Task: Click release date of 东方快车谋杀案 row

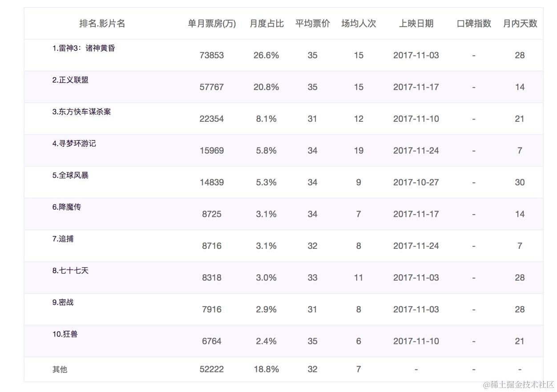Action: [416, 119]
